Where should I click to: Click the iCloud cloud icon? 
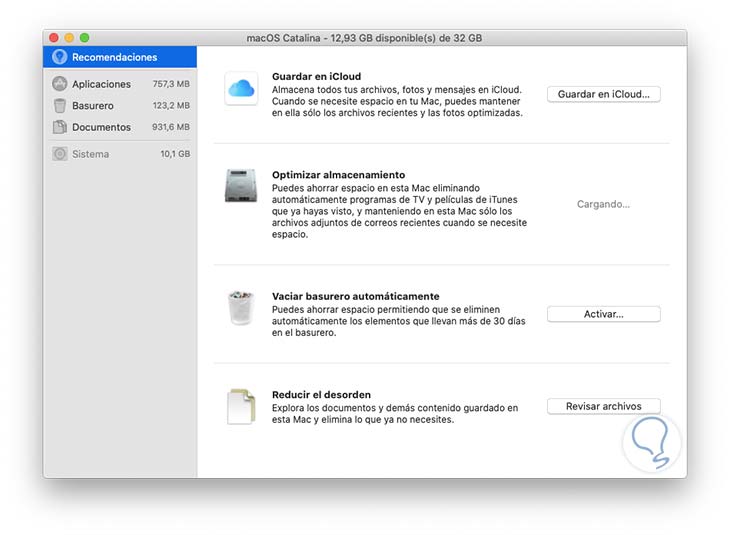241,88
